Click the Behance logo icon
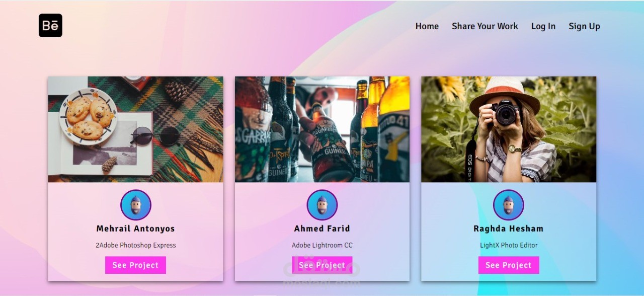 point(50,26)
